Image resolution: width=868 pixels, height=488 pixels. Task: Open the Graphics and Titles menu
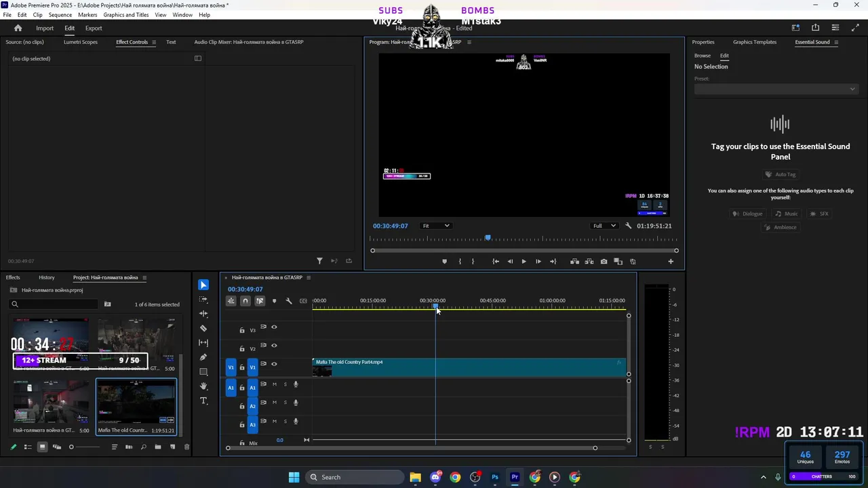click(x=126, y=15)
